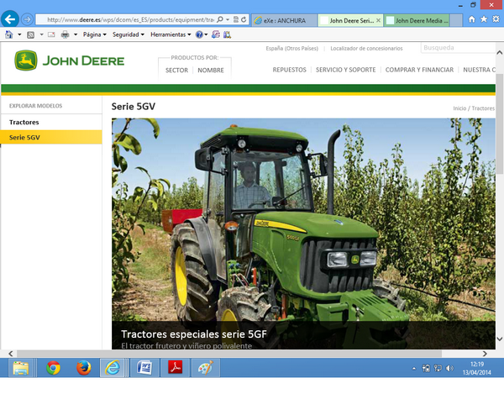
Task: Click the Tractores especiales serie 5GF caption
Action: (x=194, y=334)
